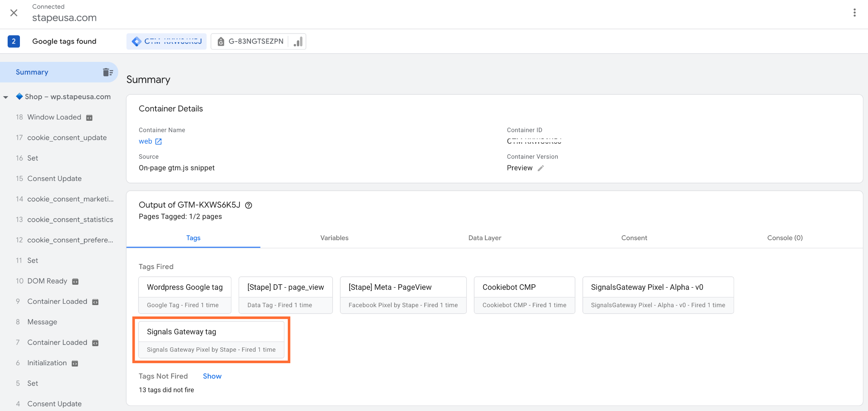Viewport: 868px width, 411px height.
Task: Switch to the Console (0) tab
Action: [785, 238]
